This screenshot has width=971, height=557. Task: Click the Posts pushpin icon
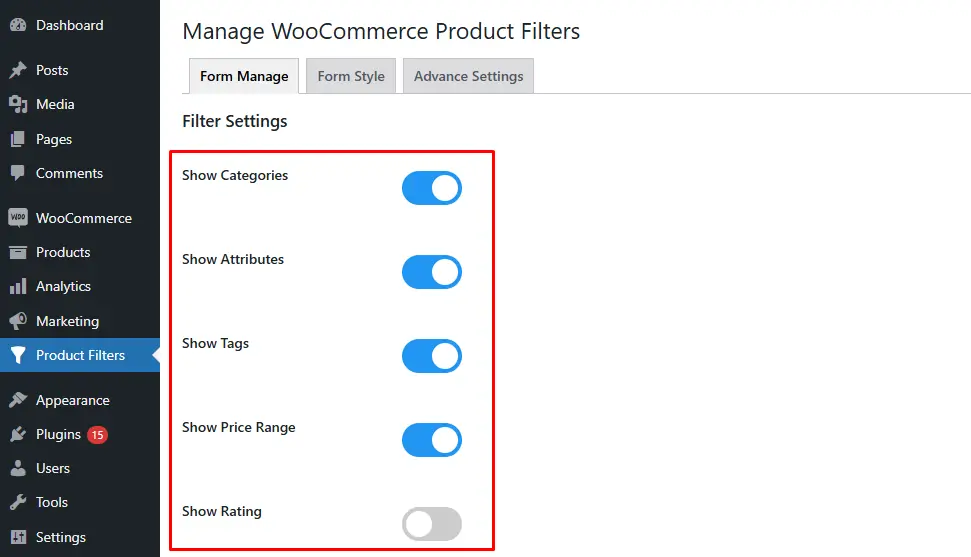pos(18,70)
